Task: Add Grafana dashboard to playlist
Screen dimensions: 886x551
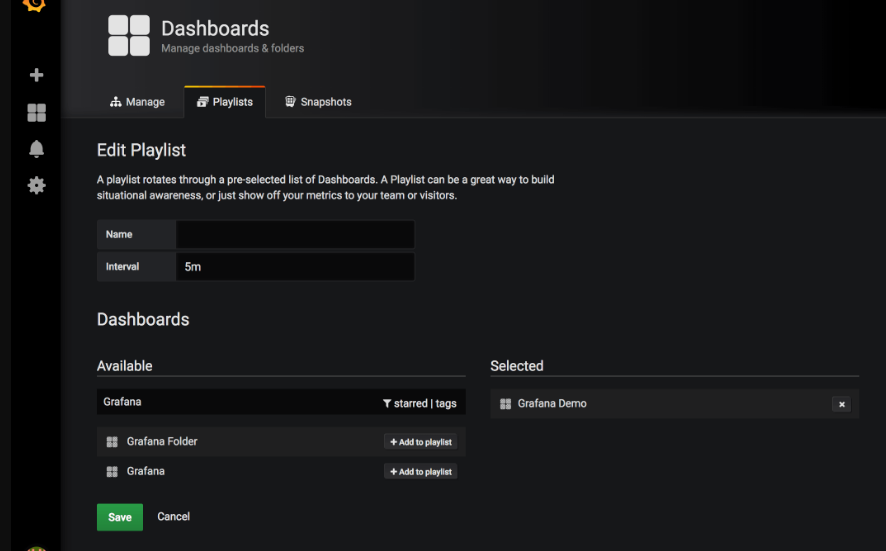Action: coord(421,471)
